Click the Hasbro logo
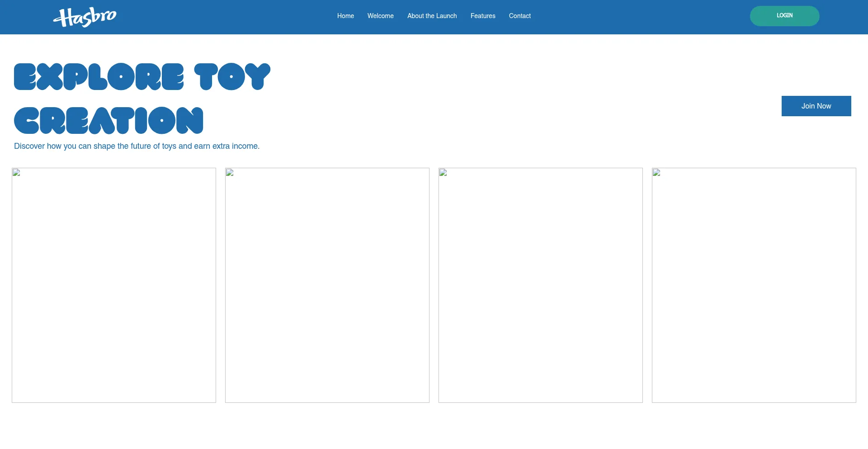 pos(85,17)
